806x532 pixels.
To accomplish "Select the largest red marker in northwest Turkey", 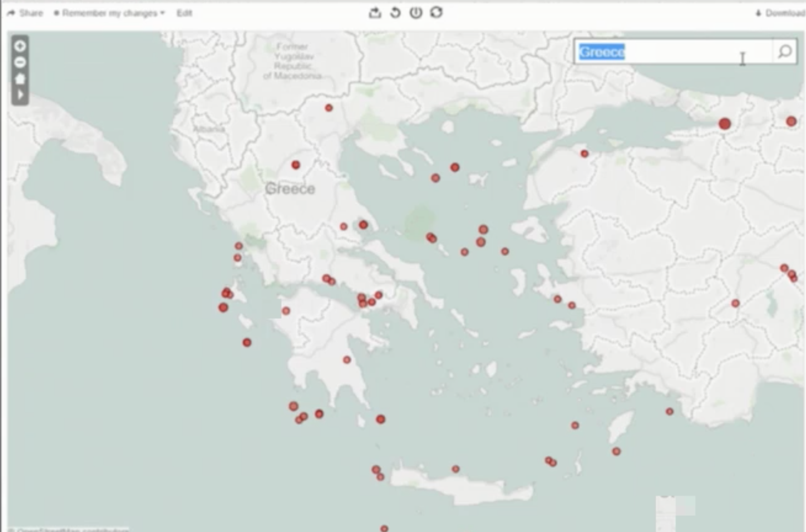I will [724, 124].
